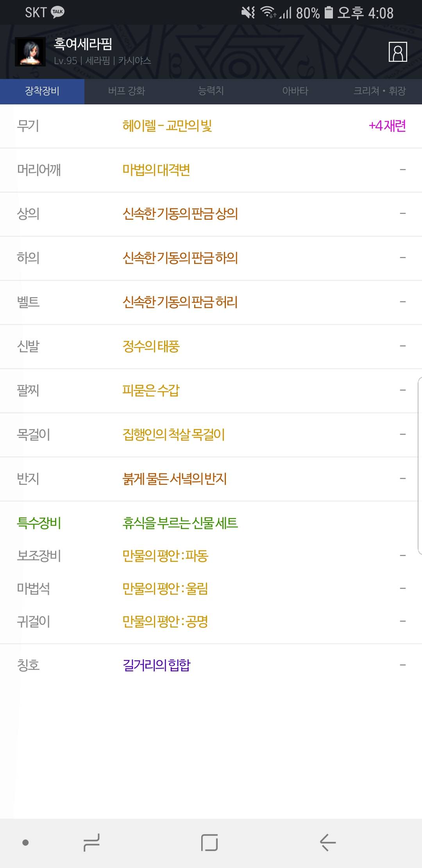The width and height of the screenshot is (422, 868).
Task: Open the 휴식을 부르는 신물 세트 set
Action: pyautogui.click(x=180, y=523)
